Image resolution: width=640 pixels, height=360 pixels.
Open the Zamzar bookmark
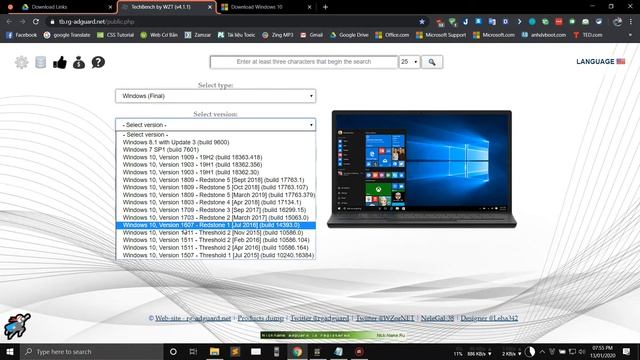198,35
